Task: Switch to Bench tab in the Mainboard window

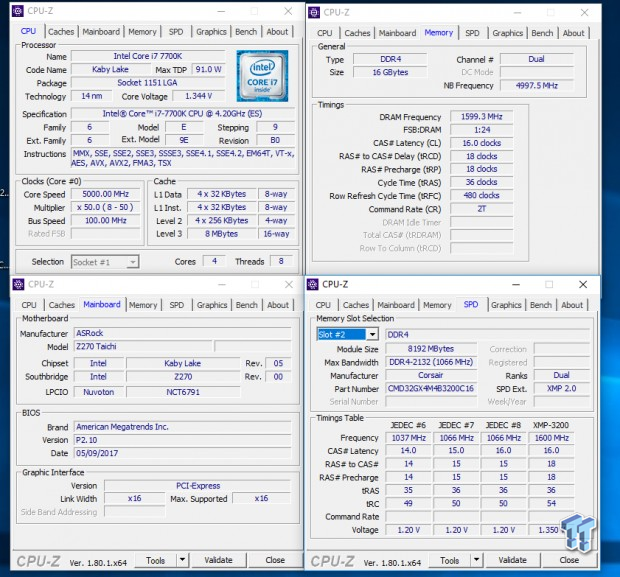Action: (247, 305)
